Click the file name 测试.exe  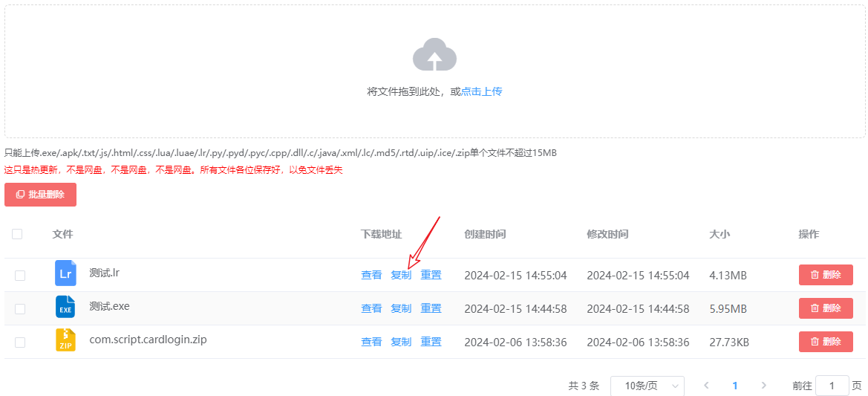click(110, 305)
